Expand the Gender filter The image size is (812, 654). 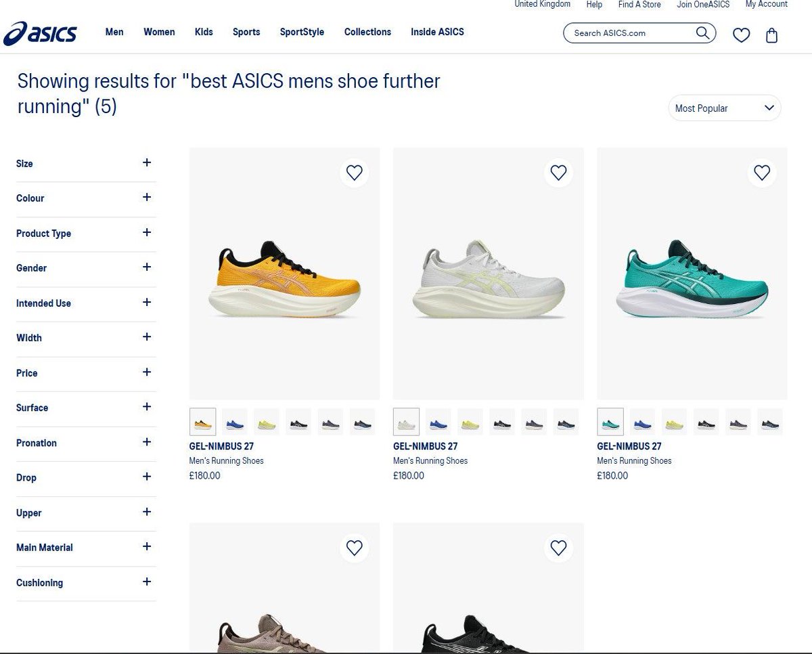[x=86, y=268]
